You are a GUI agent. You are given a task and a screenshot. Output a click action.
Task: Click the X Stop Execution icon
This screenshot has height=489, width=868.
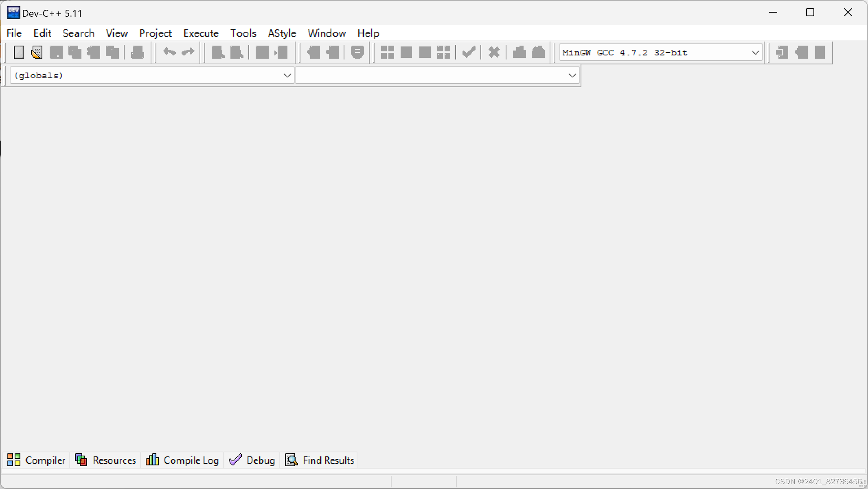coord(494,52)
